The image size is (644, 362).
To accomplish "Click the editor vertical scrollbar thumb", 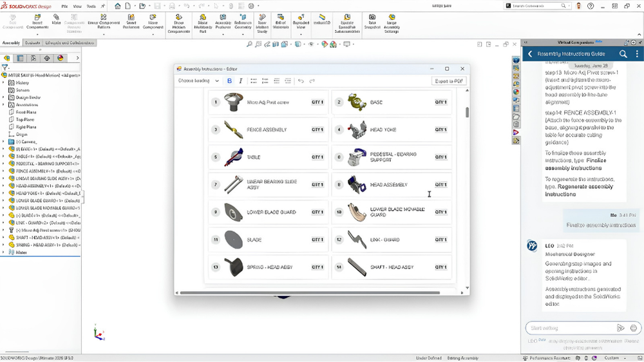I will pyautogui.click(x=467, y=112).
